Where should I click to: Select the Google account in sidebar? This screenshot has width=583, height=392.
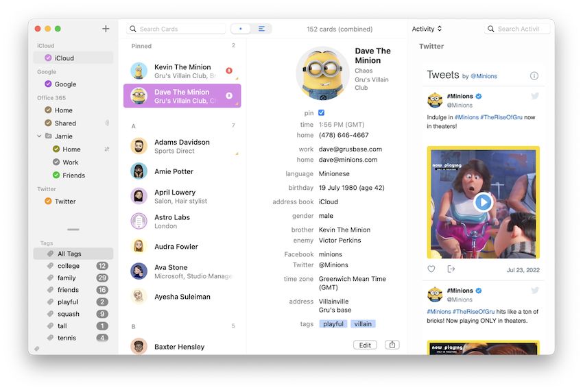coord(73,84)
